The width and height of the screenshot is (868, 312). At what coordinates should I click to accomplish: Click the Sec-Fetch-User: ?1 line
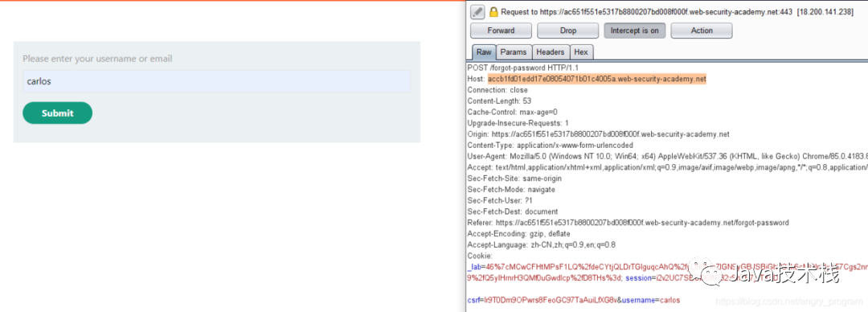pyautogui.click(x=499, y=200)
